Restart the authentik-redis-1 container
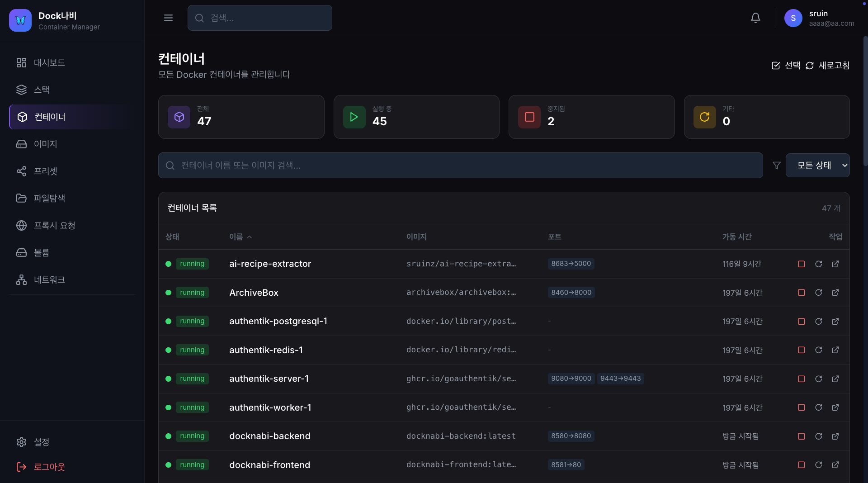This screenshot has height=483, width=868. pos(818,350)
